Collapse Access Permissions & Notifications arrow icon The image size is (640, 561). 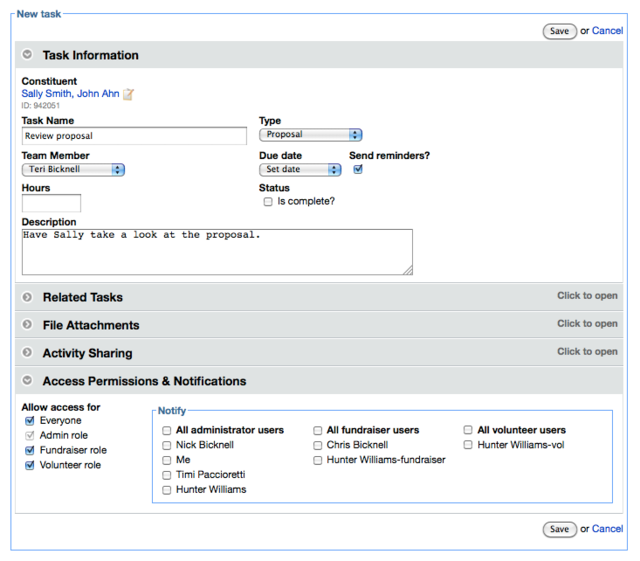tap(27, 380)
